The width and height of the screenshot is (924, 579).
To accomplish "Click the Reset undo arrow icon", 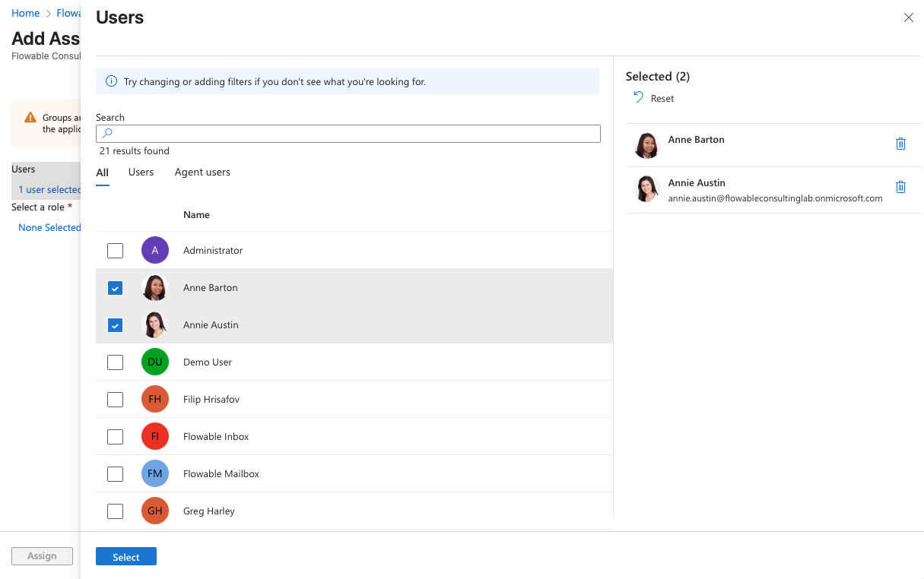I will click(x=638, y=97).
